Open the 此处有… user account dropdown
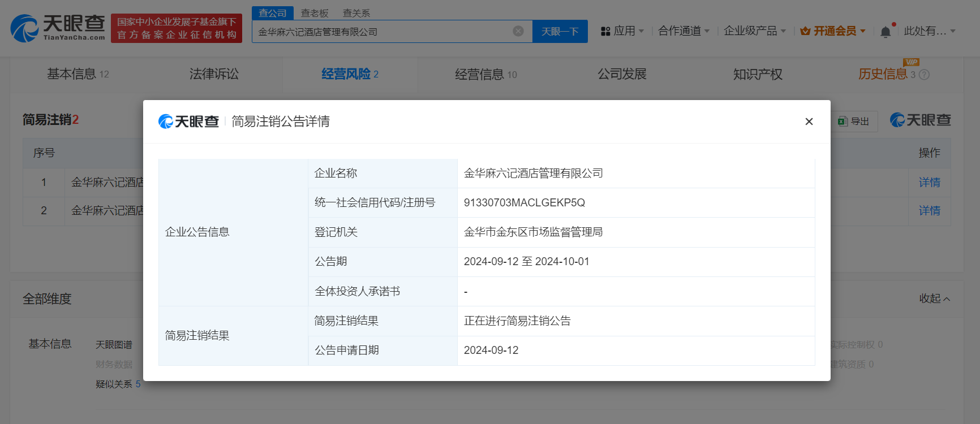The width and height of the screenshot is (980, 424). (929, 31)
